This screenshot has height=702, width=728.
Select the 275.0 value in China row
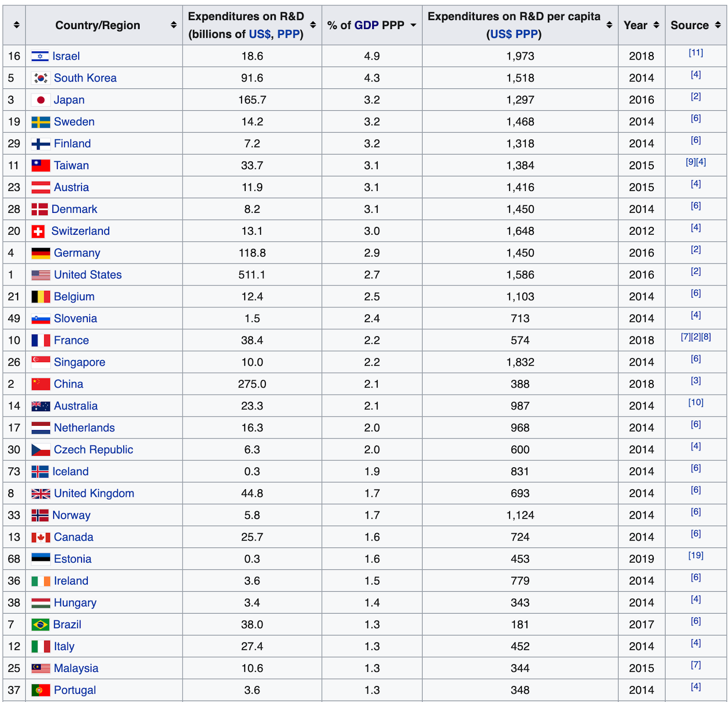pyautogui.click(x=252, y=384)
